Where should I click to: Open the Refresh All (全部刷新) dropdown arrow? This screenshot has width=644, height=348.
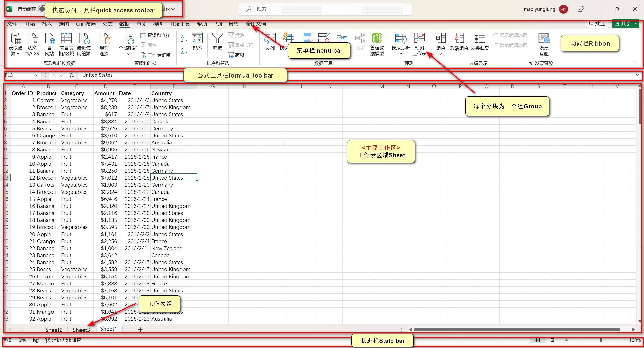(128, 54)
